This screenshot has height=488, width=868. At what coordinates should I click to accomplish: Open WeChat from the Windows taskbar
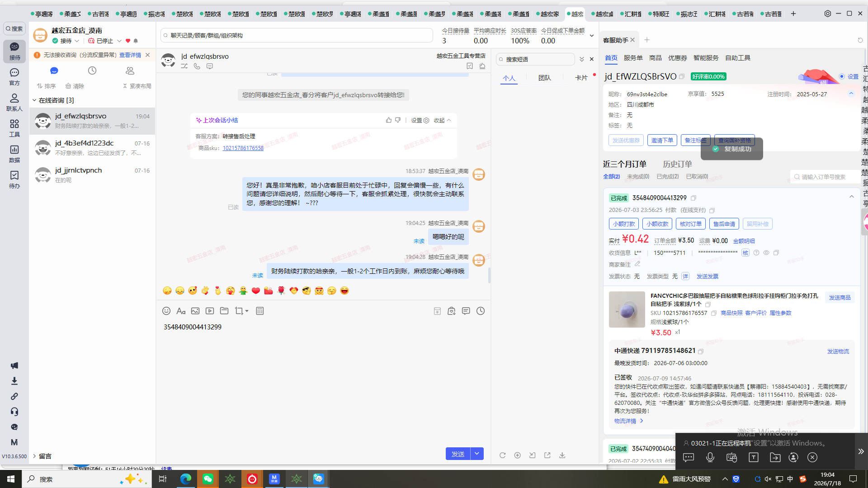[208, 479]
